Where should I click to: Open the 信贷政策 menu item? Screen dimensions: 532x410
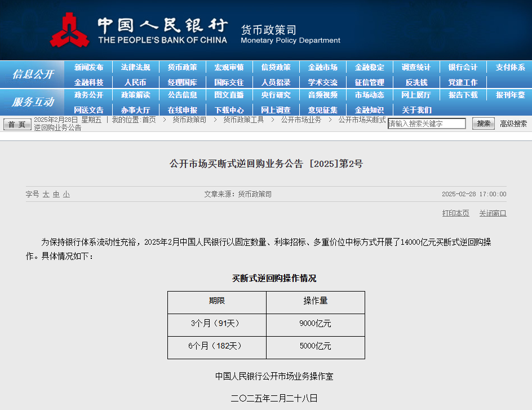point(276,67)
